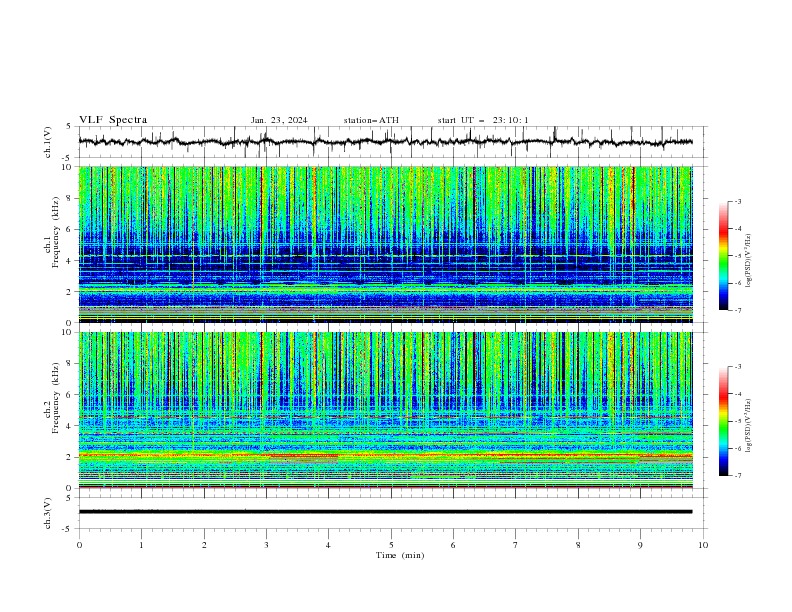The width and height of the screenshot is (792, 612).
Task: Click the "10" tick on the time axis
Action: tap(703, 545)
